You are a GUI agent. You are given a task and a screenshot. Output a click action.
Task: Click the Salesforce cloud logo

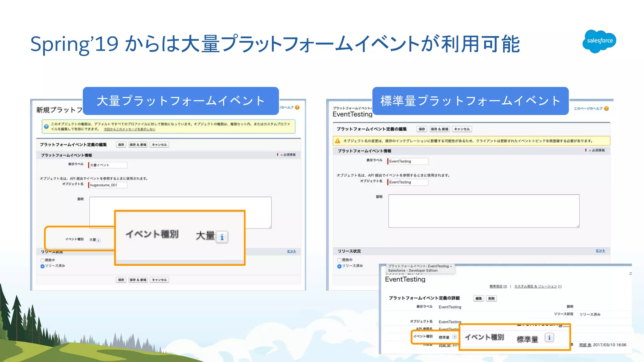tap(599, 41)
